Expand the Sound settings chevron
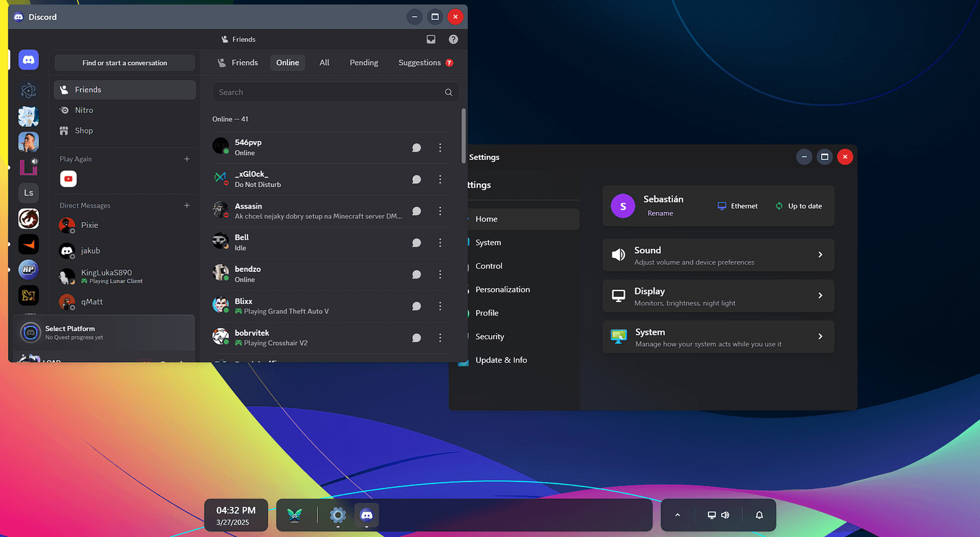The image size is (980, 537). (820, 255)
